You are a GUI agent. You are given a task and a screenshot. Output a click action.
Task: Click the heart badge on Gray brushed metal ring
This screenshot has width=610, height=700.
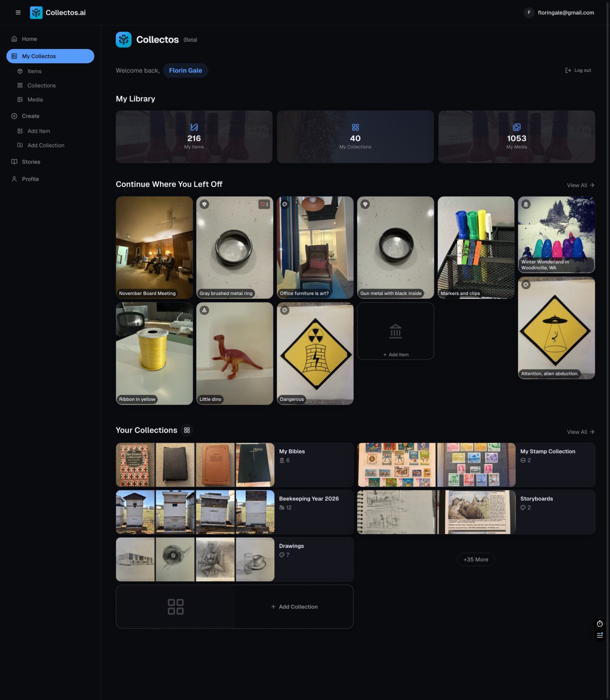pos(264,204)
